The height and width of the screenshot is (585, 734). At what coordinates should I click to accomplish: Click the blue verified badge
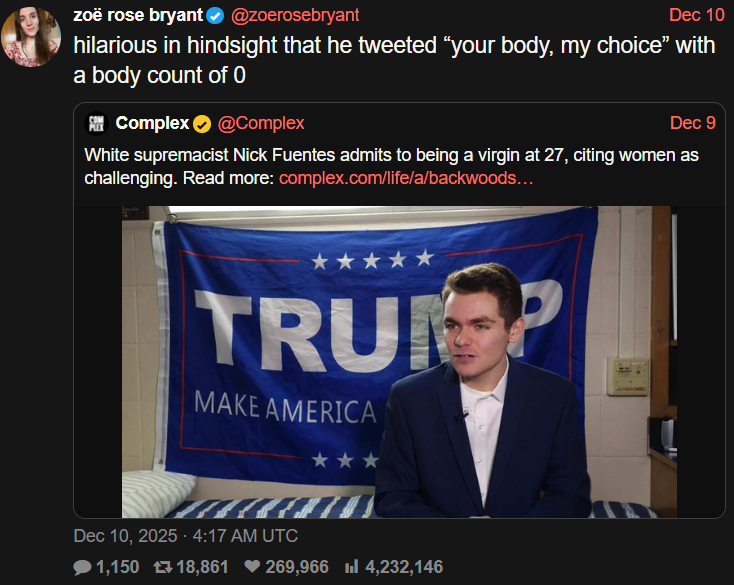click(214, 15)
